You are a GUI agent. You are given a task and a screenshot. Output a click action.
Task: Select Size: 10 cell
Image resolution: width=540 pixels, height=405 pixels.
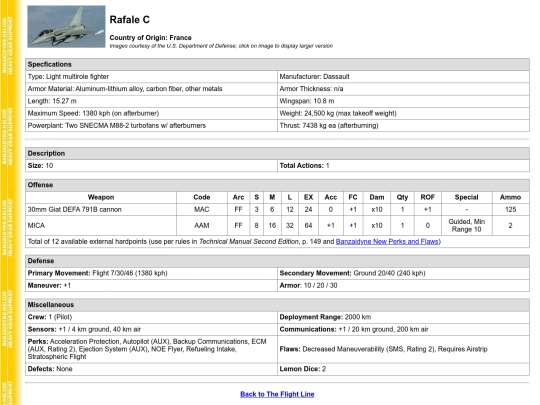click(x=152, y=166)
